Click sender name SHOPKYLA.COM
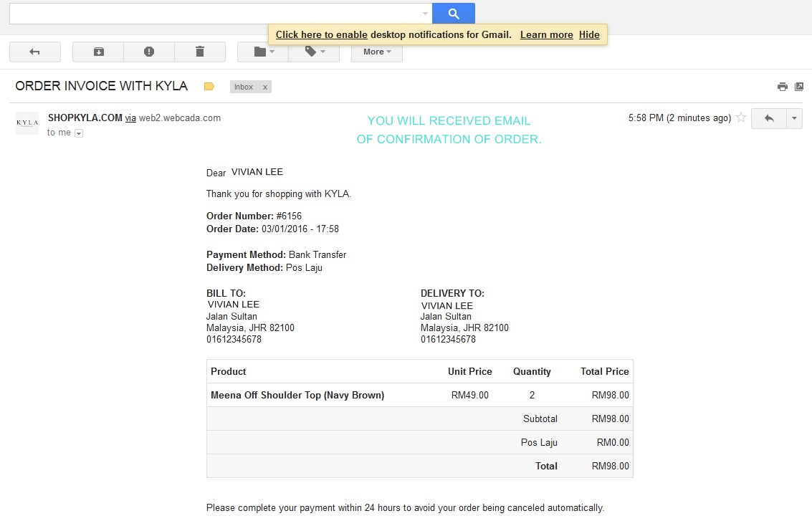The image size is (812, 521). [x=85, y=118]
